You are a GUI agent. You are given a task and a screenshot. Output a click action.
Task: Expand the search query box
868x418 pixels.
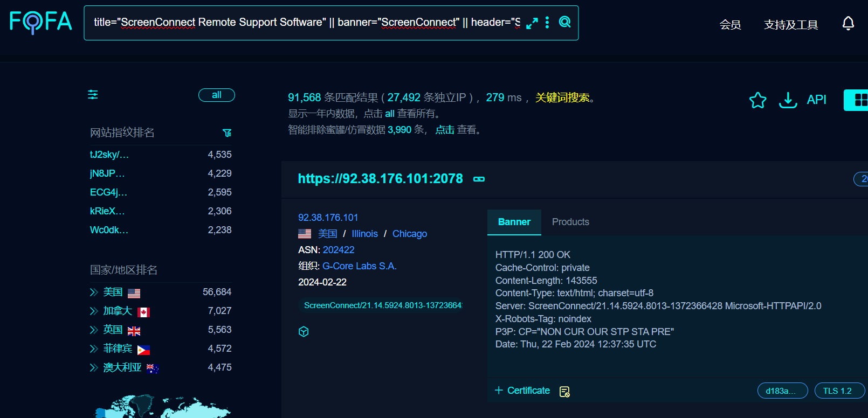pos(532,23)
